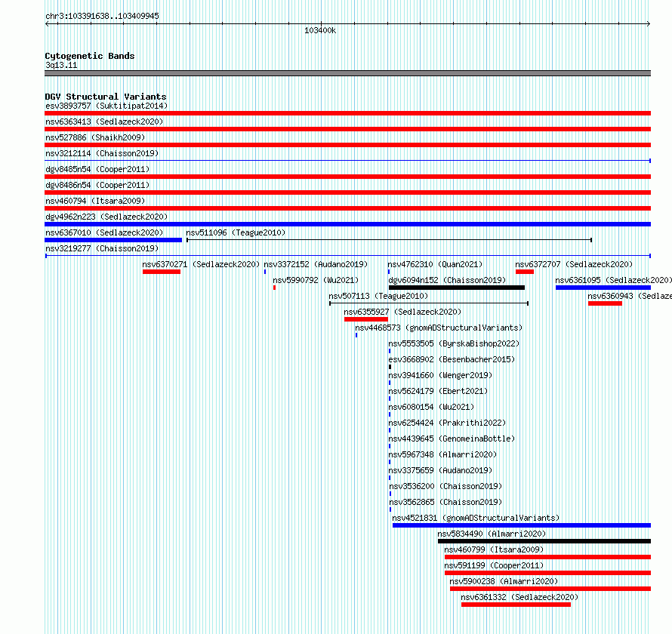
Task: Open the nsv6372707 (Sedlazeck2020) variant
Action: click(x=574, y=264)
